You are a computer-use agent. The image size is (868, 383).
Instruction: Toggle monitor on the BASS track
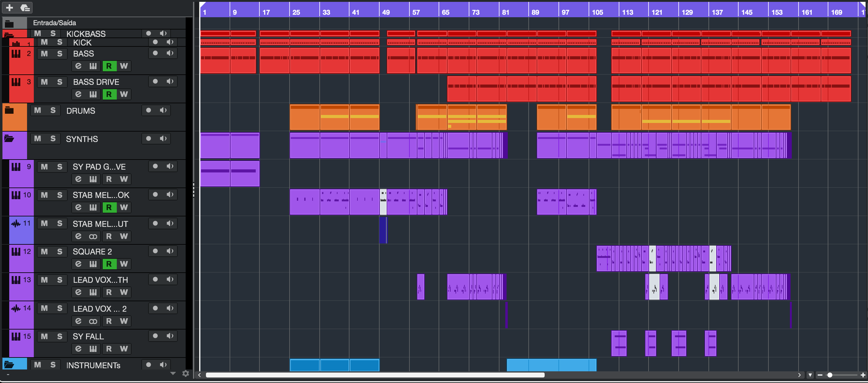click(x=170, y=53)
